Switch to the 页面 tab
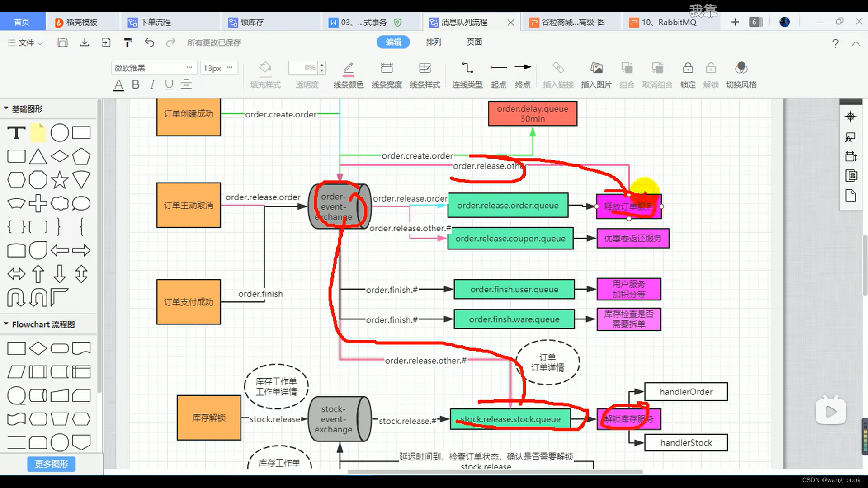The height and width of the screenshot is (488, 868). point(474,42)
